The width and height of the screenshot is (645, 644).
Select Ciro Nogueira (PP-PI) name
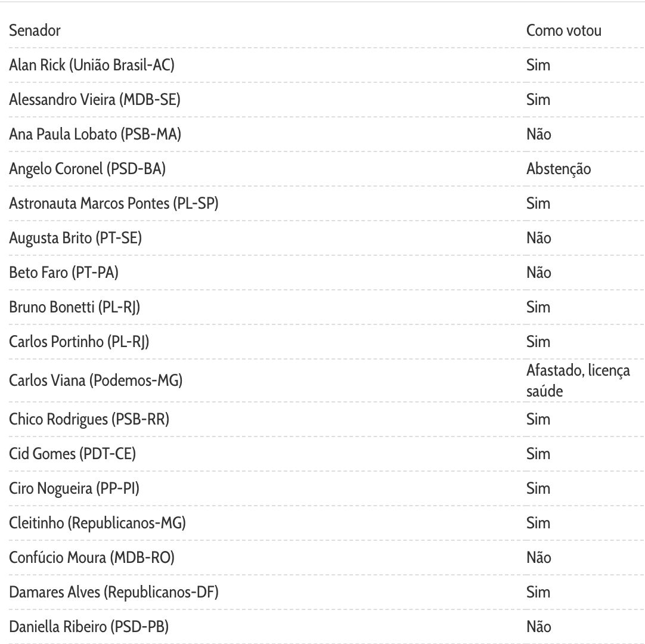74,488
